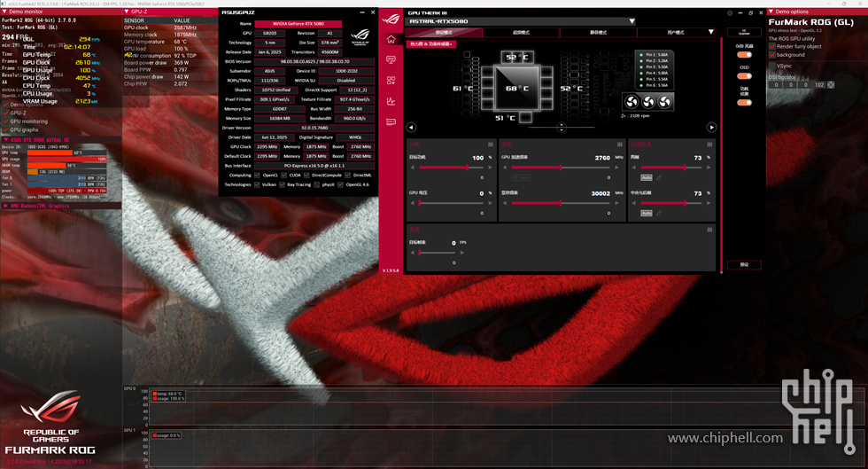
Task: Expand AMD Radeon(TM) Graphics section
Action: pos(5,206)
